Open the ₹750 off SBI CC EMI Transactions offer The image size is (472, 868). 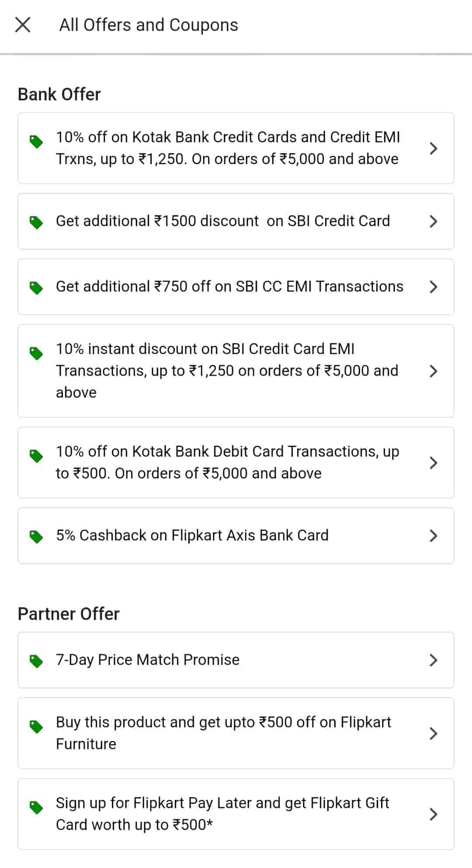[x=229, y=287]
